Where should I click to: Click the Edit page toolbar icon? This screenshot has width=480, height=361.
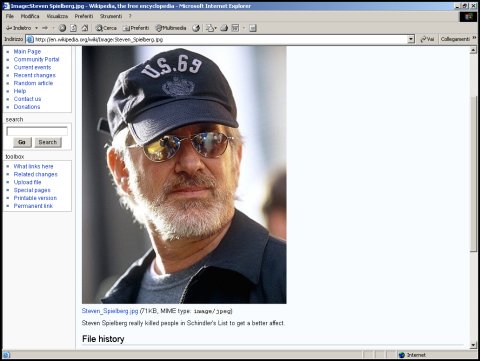[x=235, y=28]
